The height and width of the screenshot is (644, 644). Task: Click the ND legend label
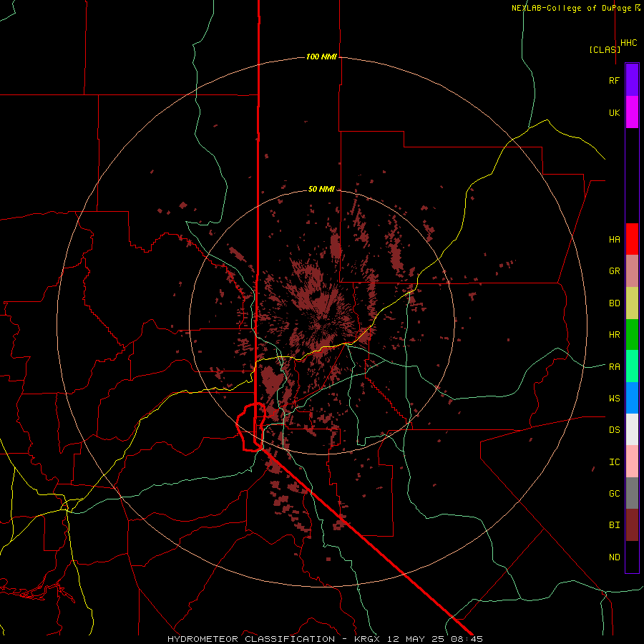[x=614, y=557]
